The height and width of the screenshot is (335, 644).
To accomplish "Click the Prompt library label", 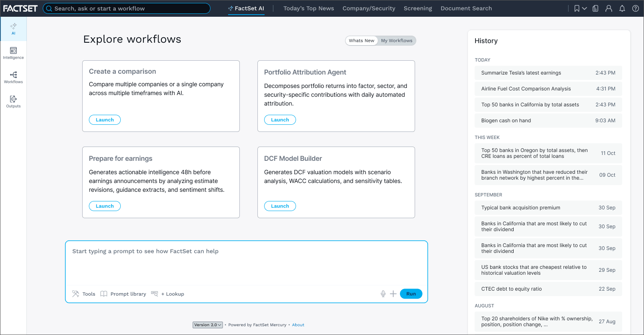I will coord(128,294).
